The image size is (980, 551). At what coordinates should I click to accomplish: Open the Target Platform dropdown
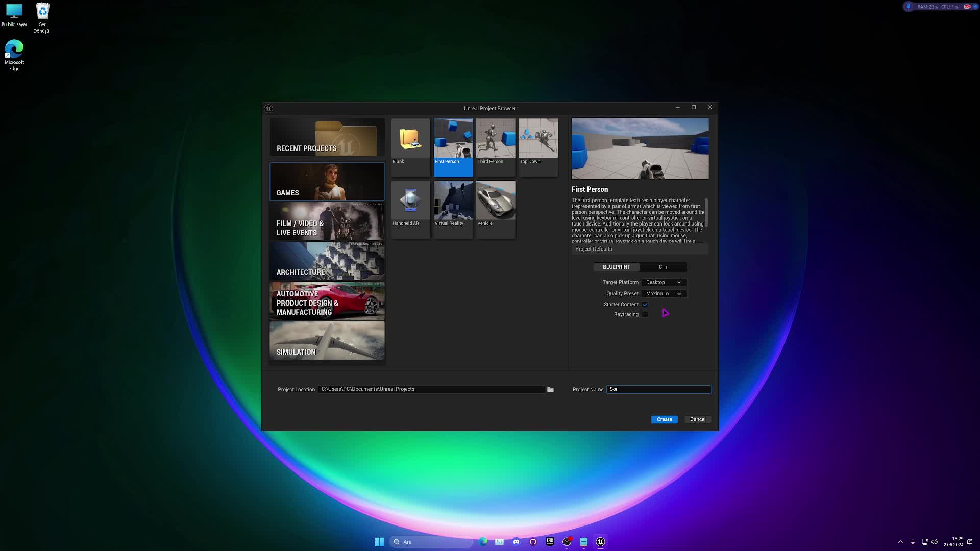[x=664, y=282]
